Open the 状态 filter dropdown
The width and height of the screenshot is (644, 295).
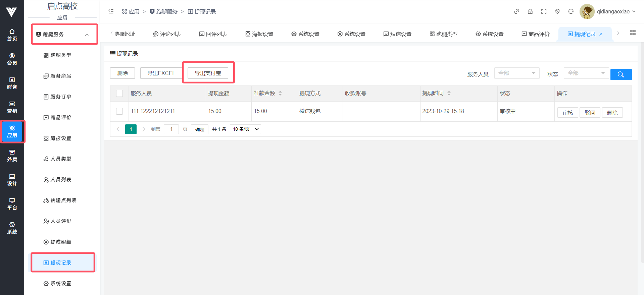pos(586,73)
